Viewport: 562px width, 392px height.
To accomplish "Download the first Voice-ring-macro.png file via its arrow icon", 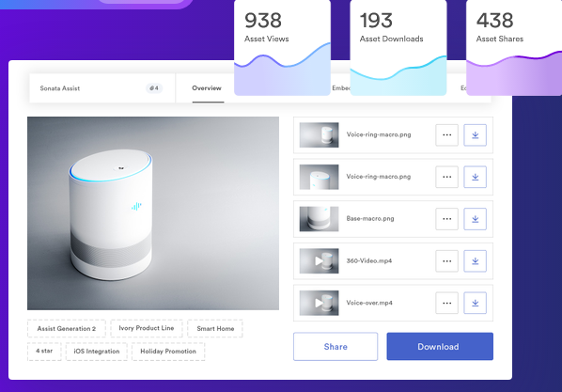I will coord(475,134).
